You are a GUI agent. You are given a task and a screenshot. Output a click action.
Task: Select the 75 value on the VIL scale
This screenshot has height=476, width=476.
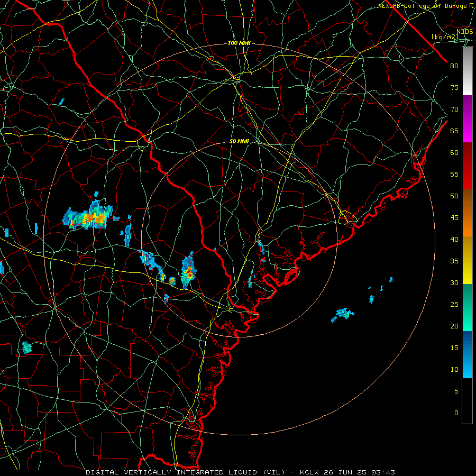point(454,88)
